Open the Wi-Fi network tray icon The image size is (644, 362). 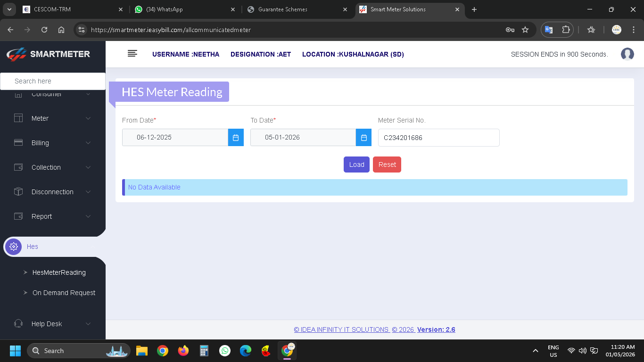click(x=571, y=351)
